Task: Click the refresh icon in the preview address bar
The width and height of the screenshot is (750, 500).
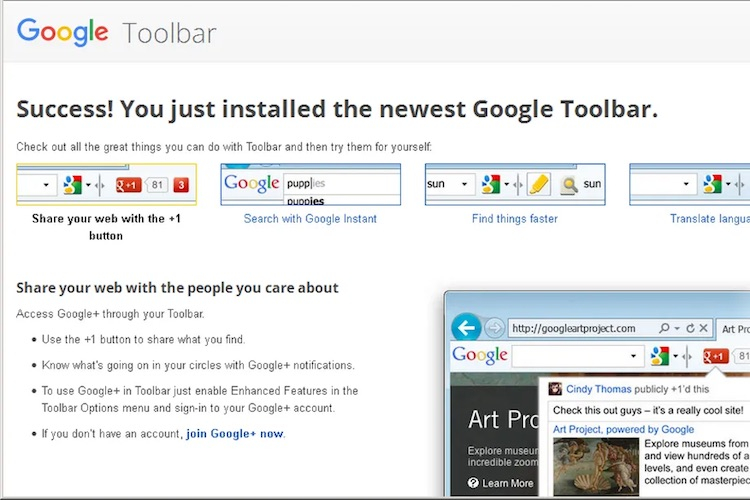Action: (x=692, y=328)
